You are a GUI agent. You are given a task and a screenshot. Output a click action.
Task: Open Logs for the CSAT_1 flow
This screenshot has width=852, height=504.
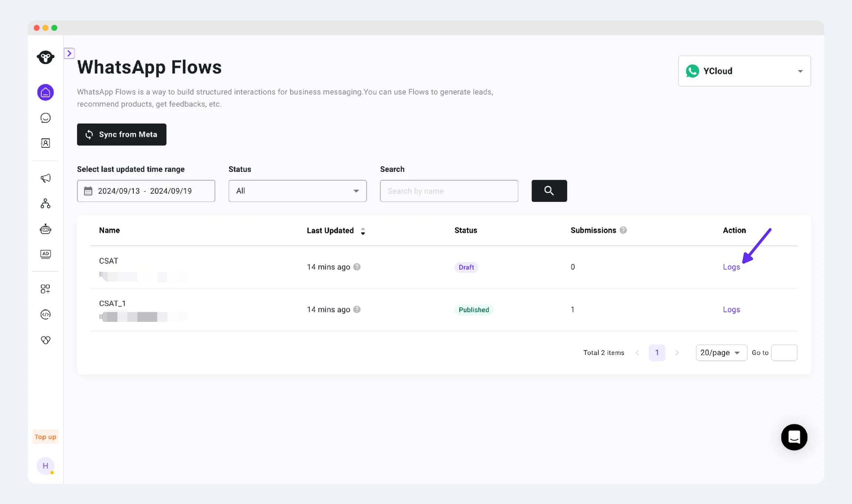click(x=731, y=309)
